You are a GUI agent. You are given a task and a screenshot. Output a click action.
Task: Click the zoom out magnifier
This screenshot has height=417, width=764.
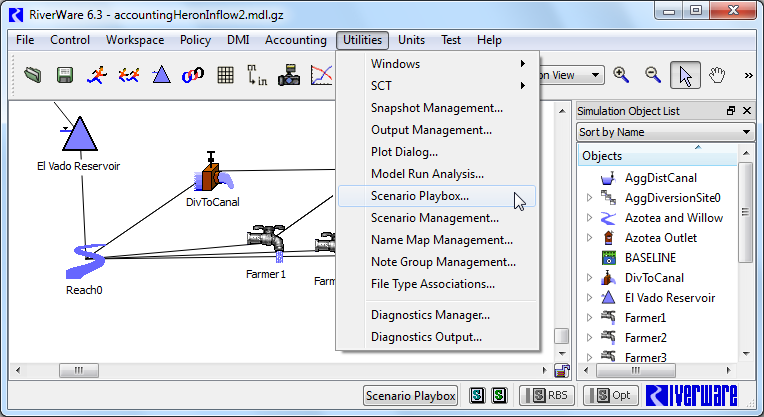tap(653, 75)
